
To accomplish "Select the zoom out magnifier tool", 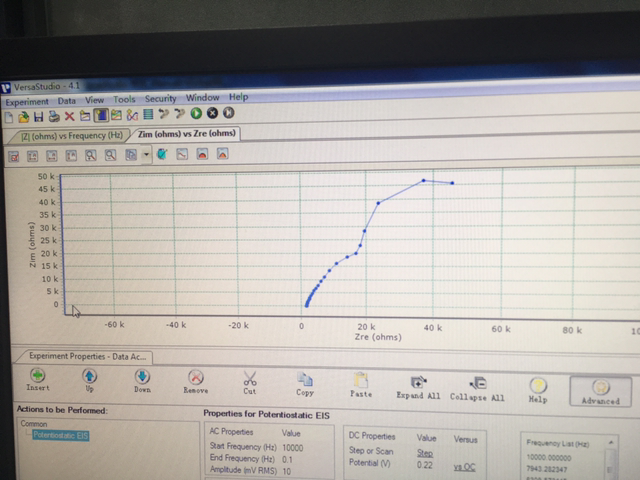I will click(110, 155).
